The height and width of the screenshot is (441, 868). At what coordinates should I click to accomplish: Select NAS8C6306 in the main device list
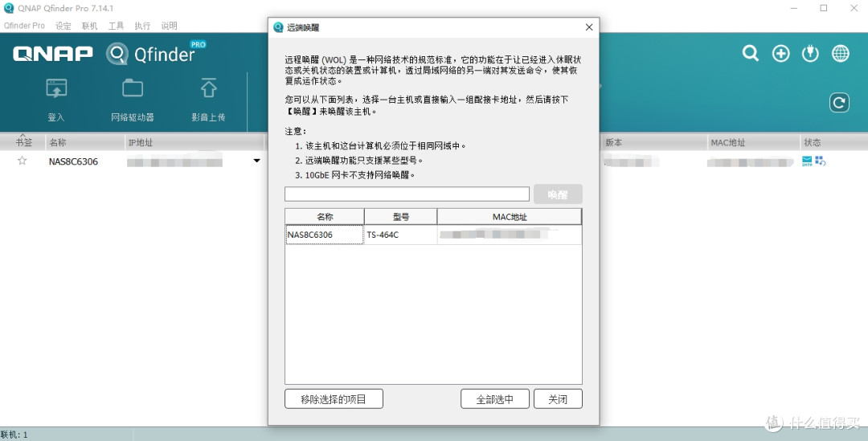point(74,161)
